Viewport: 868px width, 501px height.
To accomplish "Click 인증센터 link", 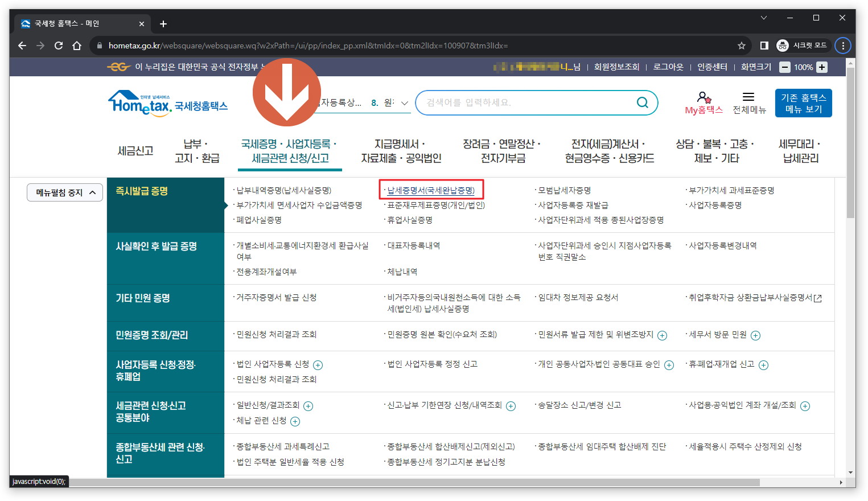I will point(712,67).
